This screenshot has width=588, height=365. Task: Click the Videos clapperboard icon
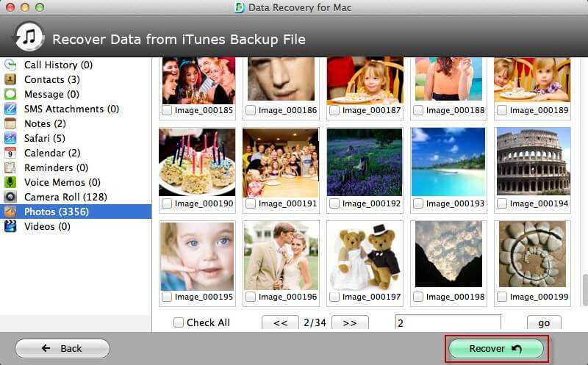pos(10,226)
